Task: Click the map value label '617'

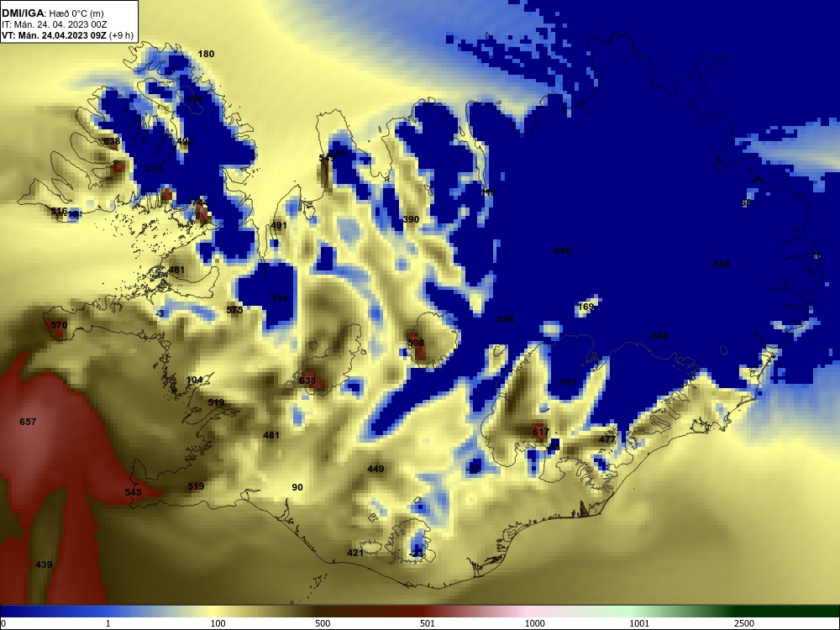Action: [541, 432]
